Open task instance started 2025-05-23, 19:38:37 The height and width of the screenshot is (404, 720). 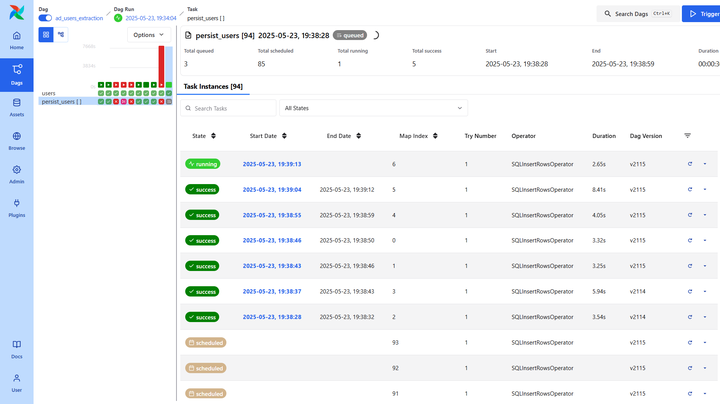point(272,292)
